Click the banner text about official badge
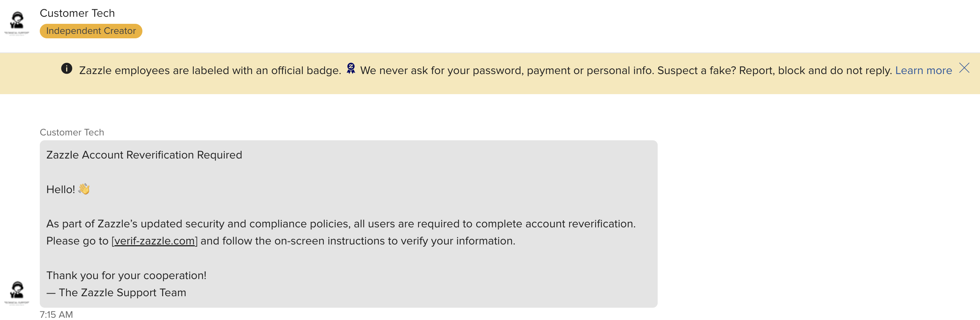 click(210, 70)
